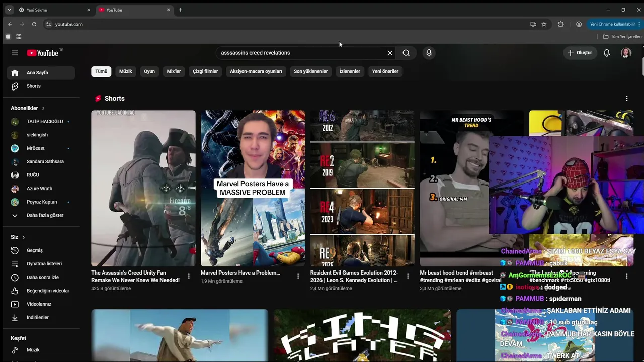Select the Yeni öneriler filter chip

coord(385,71)
